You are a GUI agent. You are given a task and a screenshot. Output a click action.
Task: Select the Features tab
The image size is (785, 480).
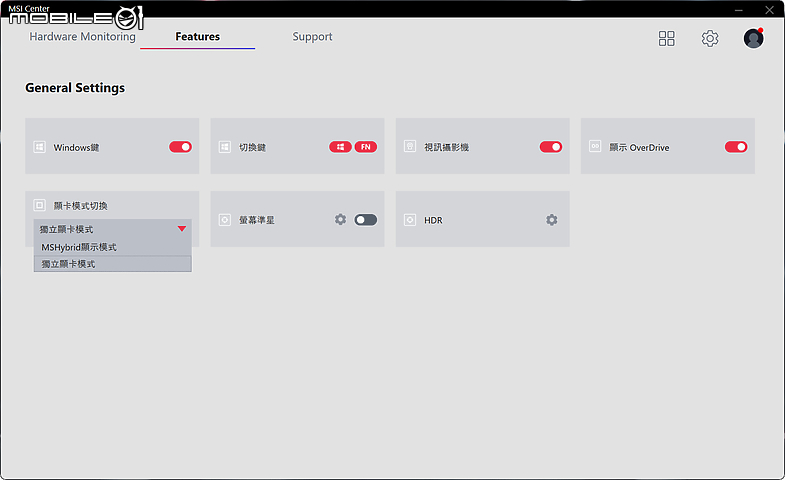(197, 37)
